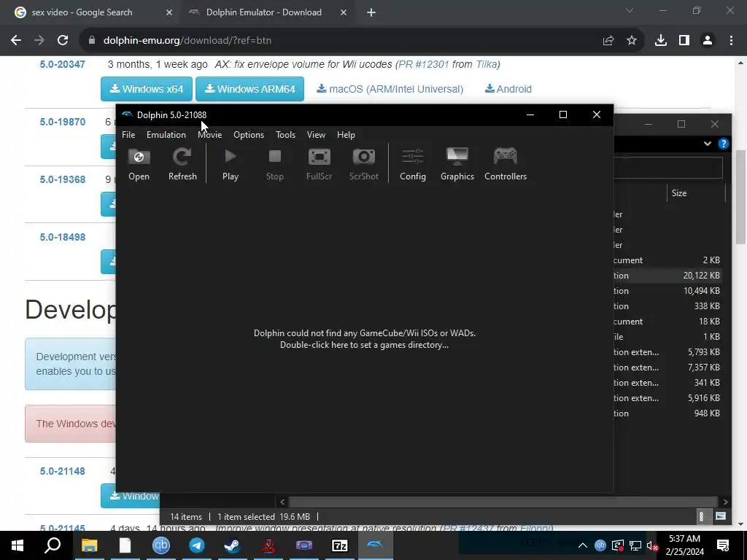The image size is (747, 560).
Task: Open the File menu in Dolphin
Action: pyautogui.click(x=128, y=135)
